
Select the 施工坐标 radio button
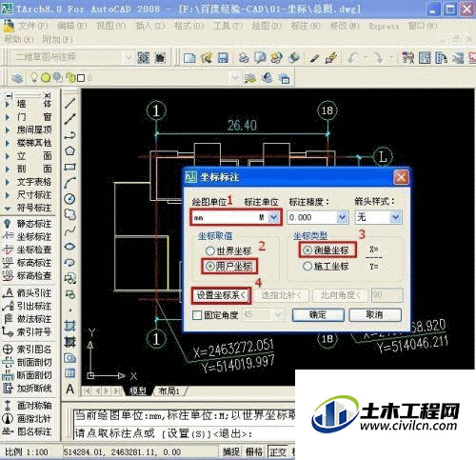click(307, 266)
